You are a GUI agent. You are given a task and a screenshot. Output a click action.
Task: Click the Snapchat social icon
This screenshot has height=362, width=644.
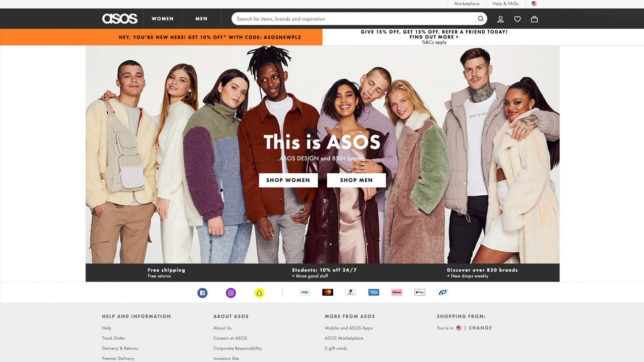(259, 293)
